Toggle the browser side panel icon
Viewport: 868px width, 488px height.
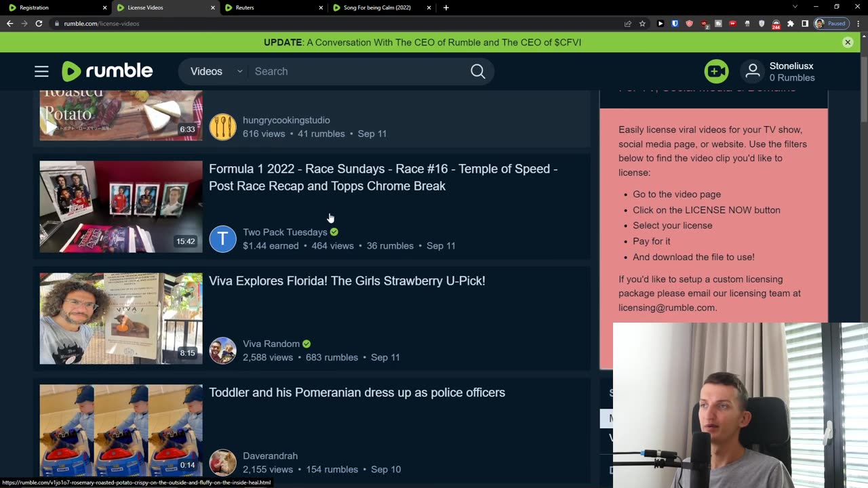(x=805, y=23)
